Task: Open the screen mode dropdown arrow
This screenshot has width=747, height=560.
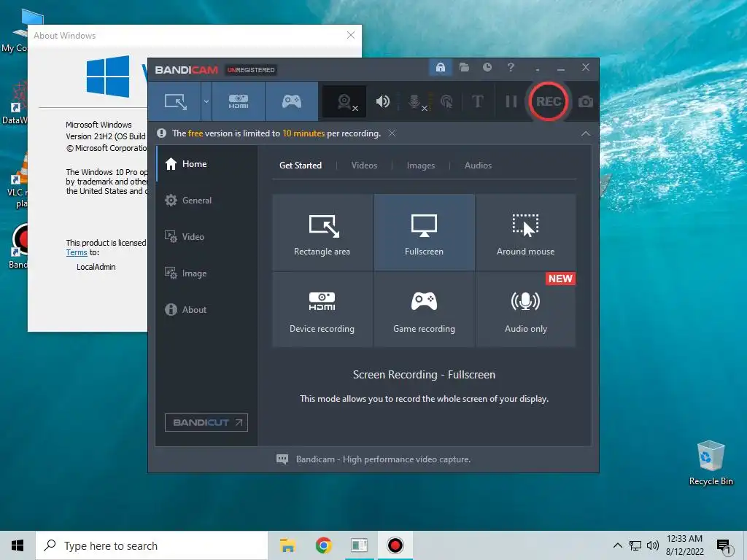Action: point(206,101)
